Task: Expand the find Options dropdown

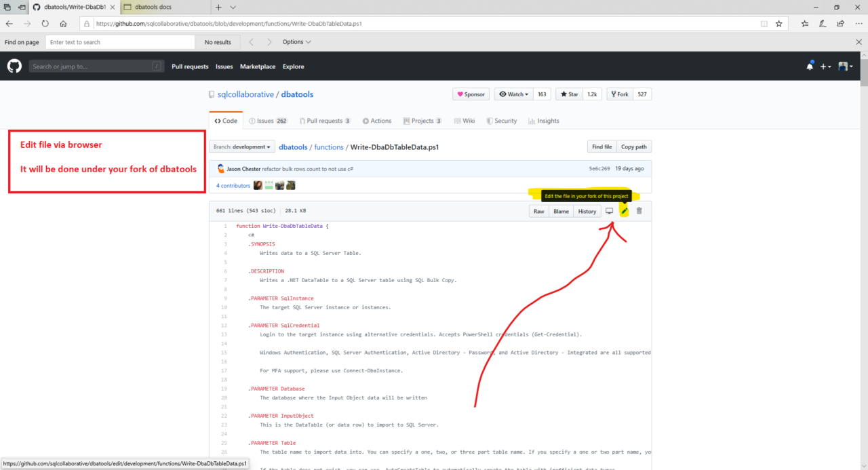Action: 297,42
